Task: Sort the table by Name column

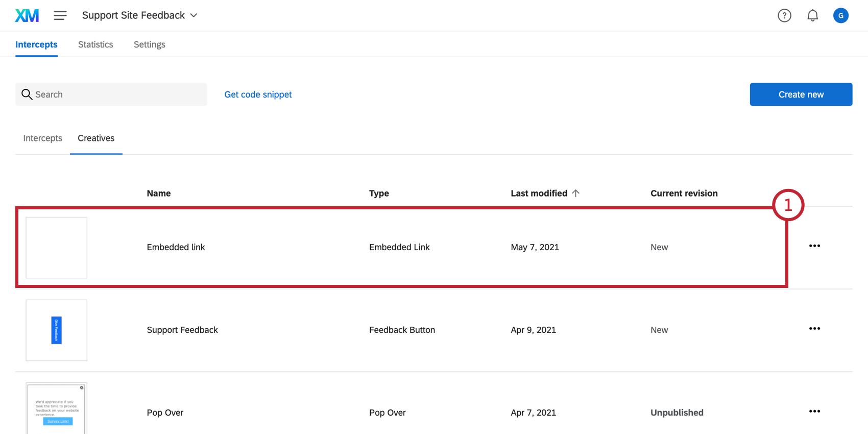Action: [x=159, y=194]
